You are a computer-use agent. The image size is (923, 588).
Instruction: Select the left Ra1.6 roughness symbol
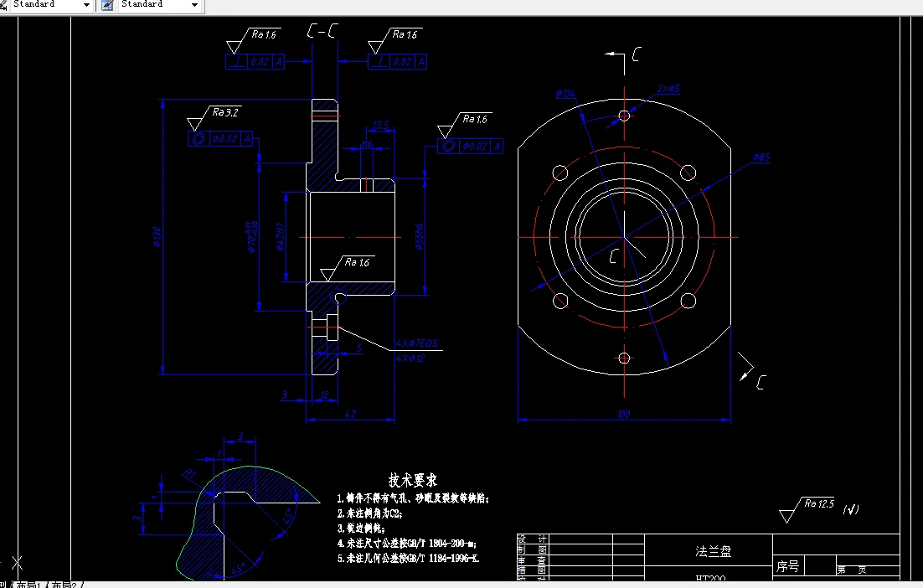coord(264,35)
